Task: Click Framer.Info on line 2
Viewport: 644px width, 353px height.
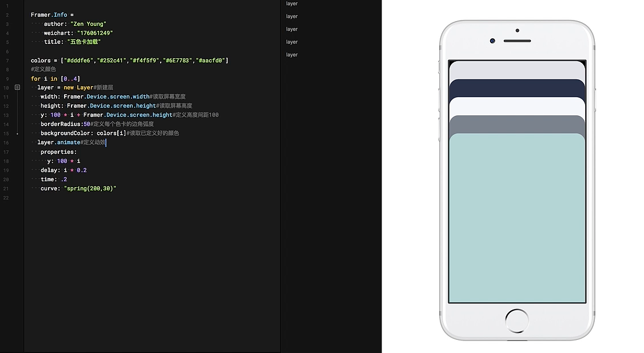Action: (49, 15)
